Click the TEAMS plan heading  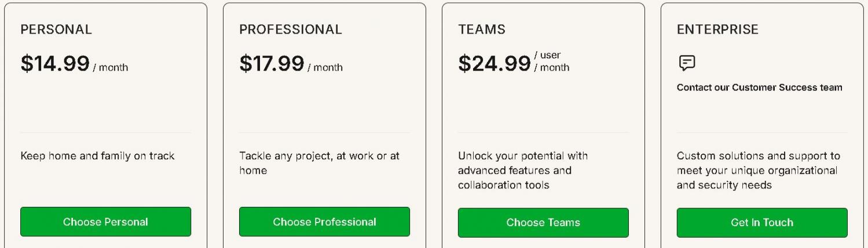[x=482, y=30]
